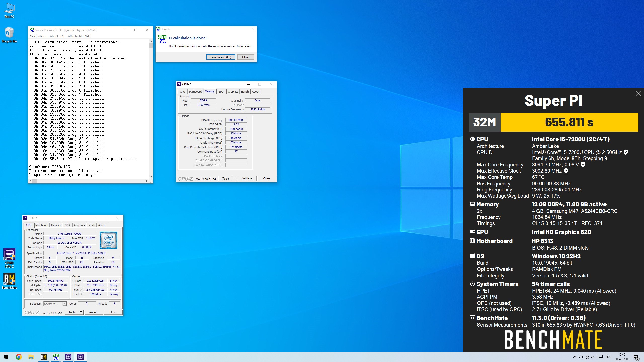Image resolution: width=644 pixels, height=362 pixels.
Task: Select Mainboard tab in lower CPU-Z window
Action: (42, 225)
